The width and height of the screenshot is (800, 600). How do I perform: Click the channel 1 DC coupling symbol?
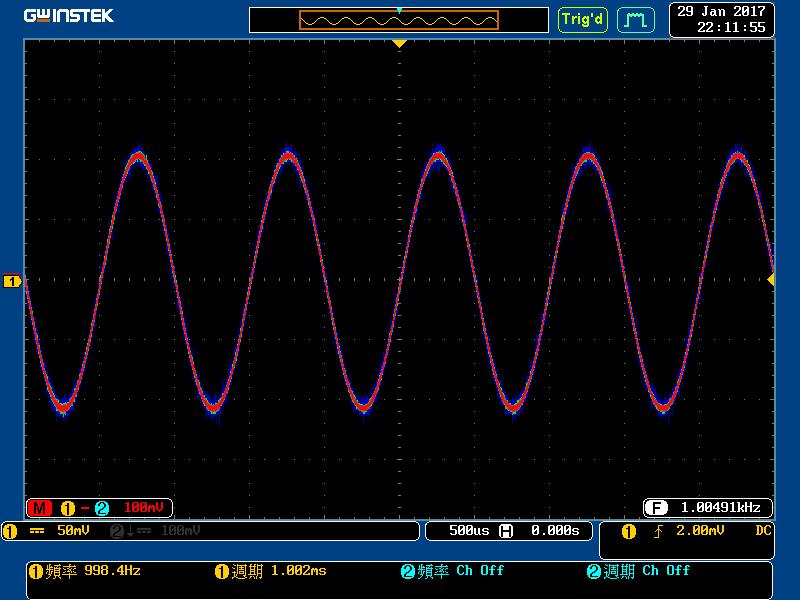click(x=37, y=531)
